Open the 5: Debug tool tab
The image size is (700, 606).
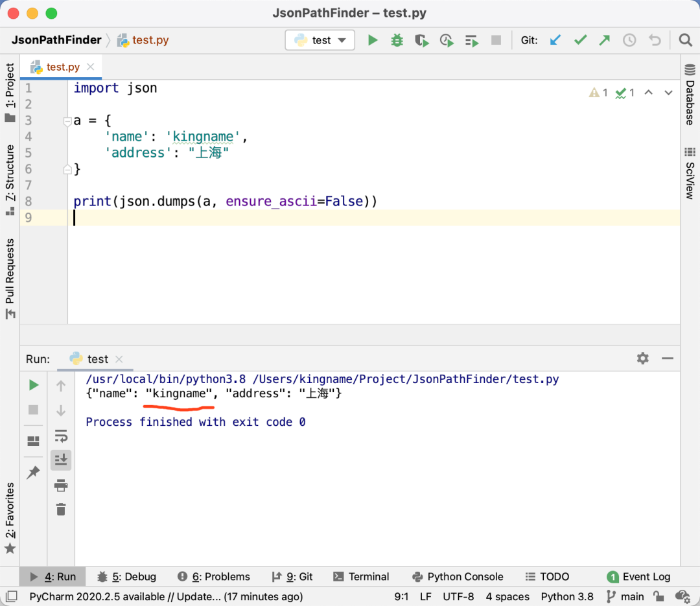tap(127, 577)
